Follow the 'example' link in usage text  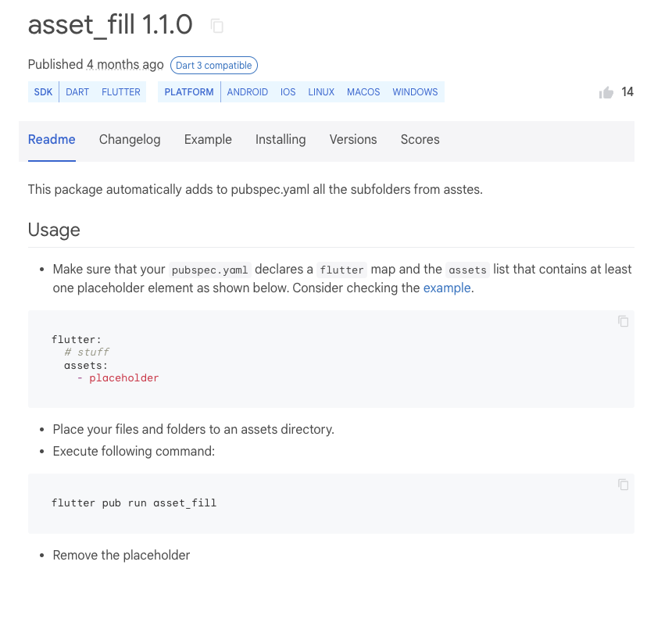click(x=447, y=288)
